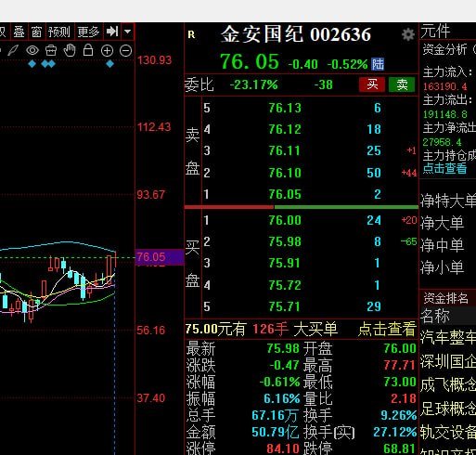Select the drawing pen tool icon
This screenshot has height=455, width=476.
pyautogui.click(x=13, y=50)
